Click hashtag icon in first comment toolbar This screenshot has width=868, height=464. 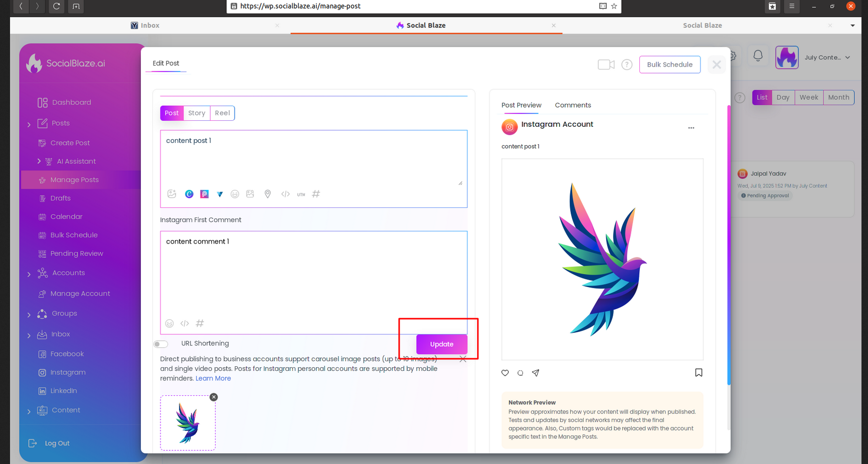(x=200, y=323)
